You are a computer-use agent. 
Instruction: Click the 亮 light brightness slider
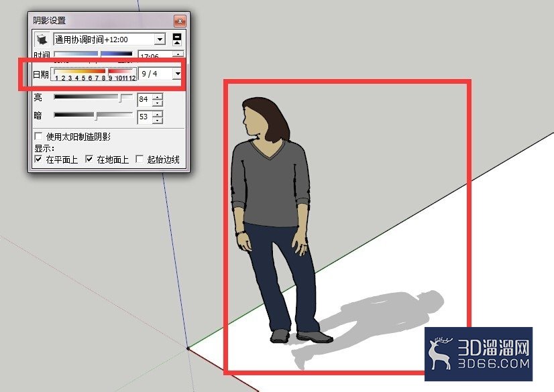pyautogui.click(x=93, y=97)
